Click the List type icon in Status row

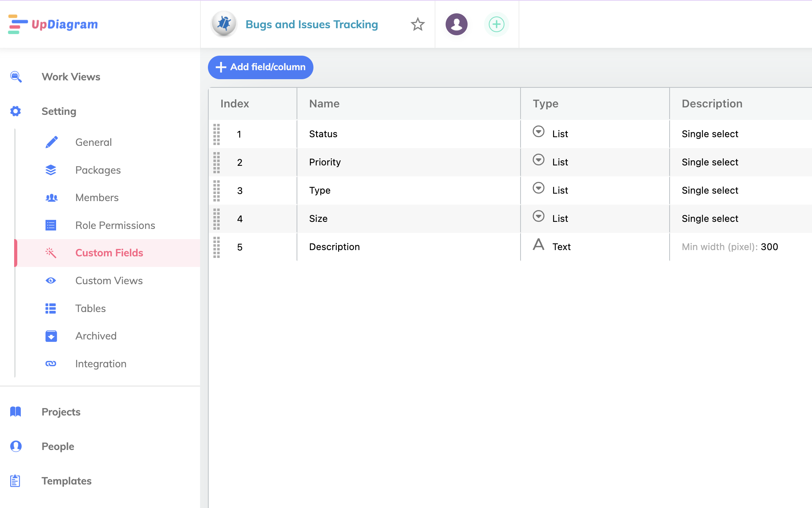click(x=539, y=131)
